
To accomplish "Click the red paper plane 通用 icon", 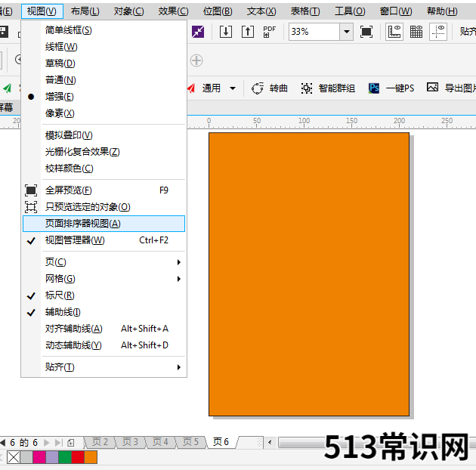I will click(191, 88).
